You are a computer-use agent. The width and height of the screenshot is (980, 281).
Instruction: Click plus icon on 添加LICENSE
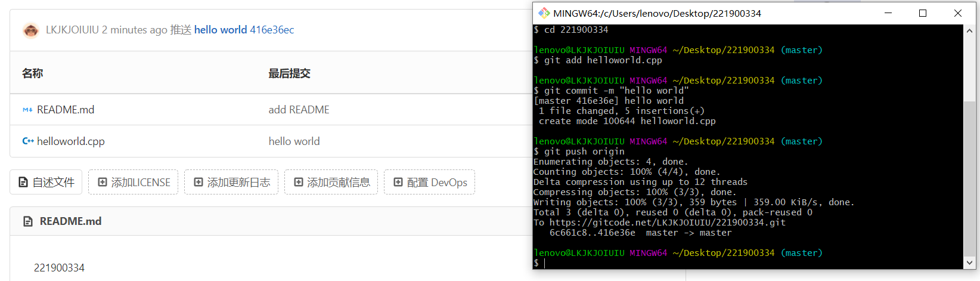pyautogui.click(x=103, y=182)
